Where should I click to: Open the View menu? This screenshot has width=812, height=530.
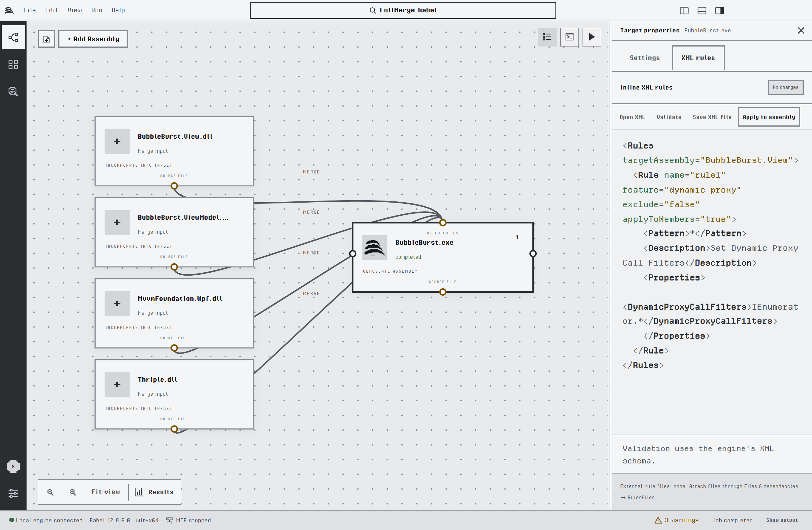pyautogui.click(x=75, y=10)
